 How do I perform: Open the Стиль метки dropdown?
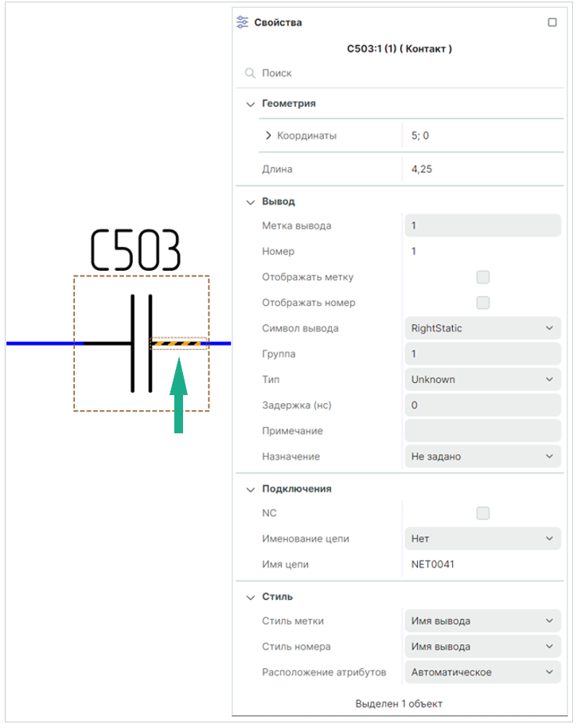point(482,620)
